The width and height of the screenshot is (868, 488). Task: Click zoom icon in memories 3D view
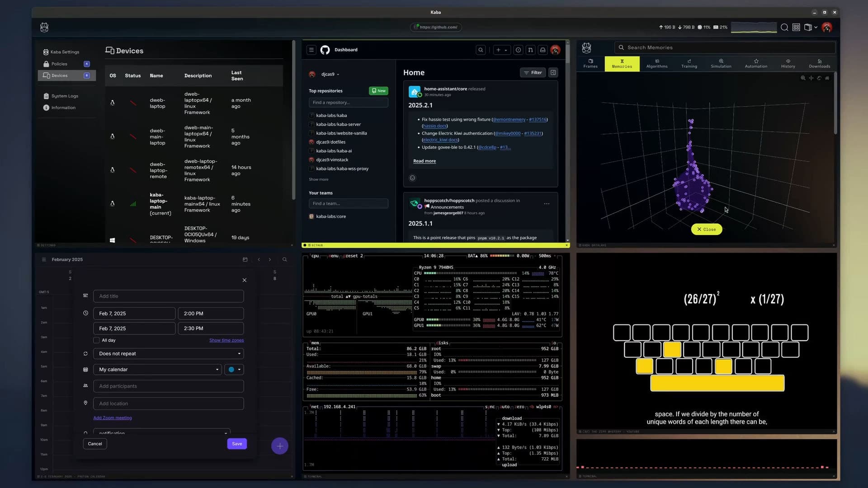point(803,78)
